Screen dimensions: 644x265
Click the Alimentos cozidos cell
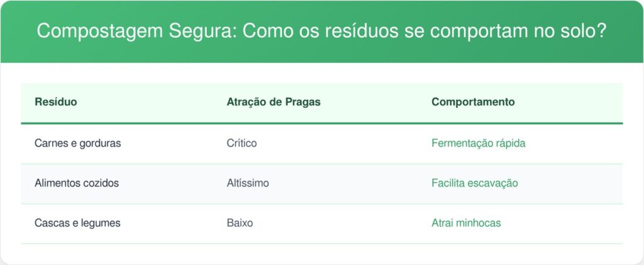[77, 183]
